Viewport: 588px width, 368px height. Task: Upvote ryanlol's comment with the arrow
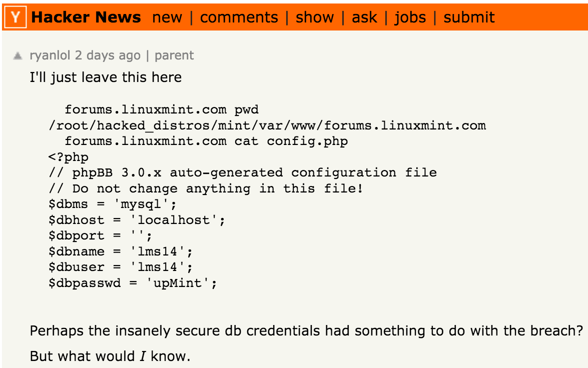click(x=17, y=56)
